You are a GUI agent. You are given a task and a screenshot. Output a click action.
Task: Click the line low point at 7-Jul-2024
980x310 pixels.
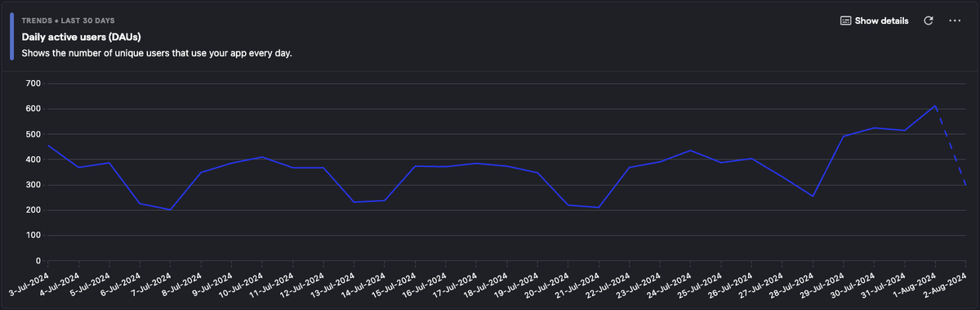(x=170, y=209)
